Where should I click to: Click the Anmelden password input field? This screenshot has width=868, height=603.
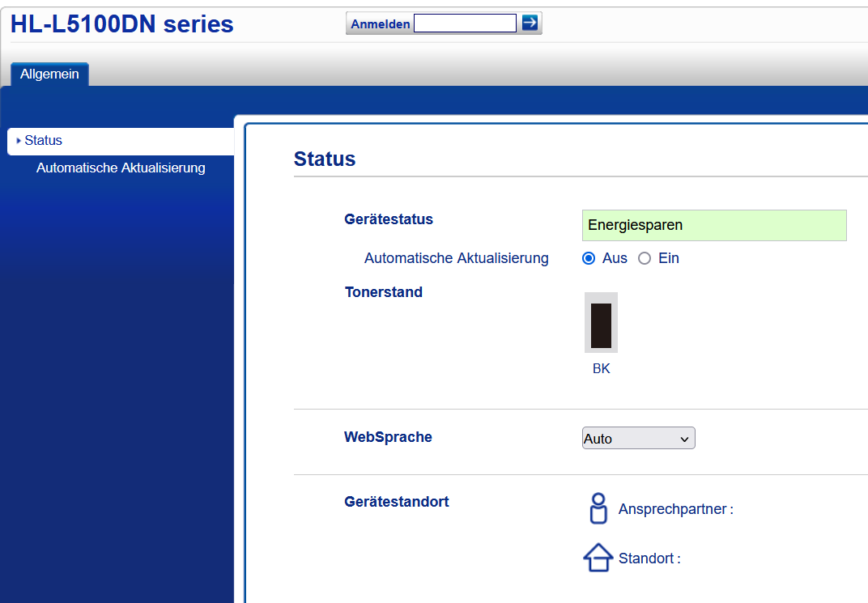[x=465, y=23]
